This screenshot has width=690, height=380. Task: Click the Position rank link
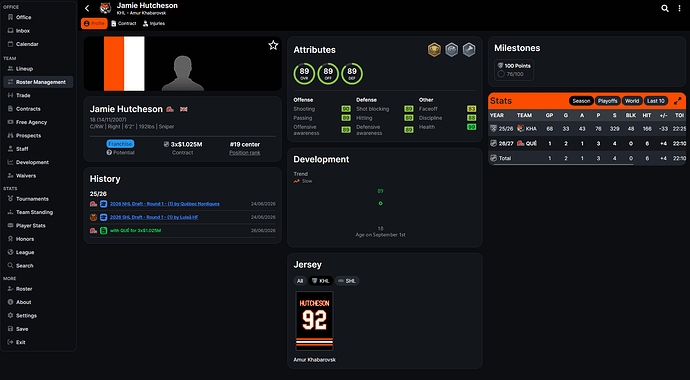pos(245,153)
